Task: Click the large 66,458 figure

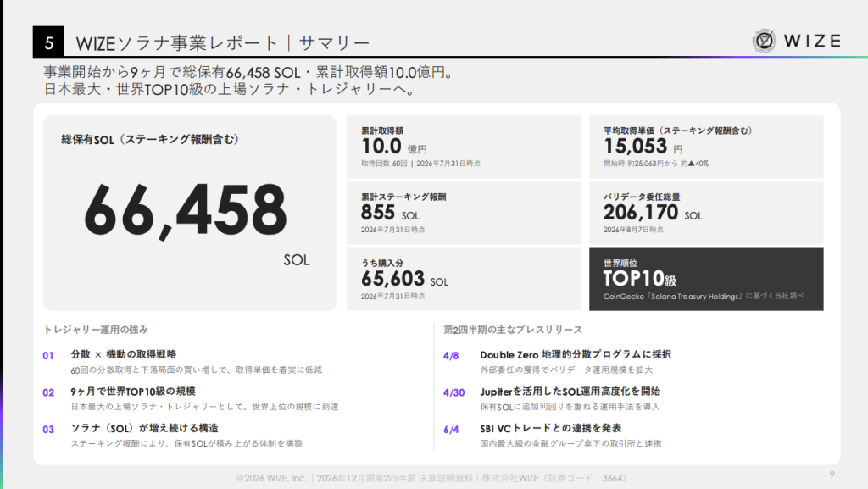Action: pos(186,211)
